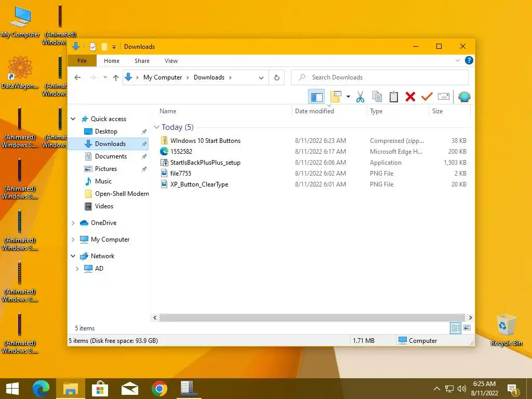The height and width of the screenshot is (399, 532).
Task: Click the blue Help question mark icon
Action: 469,60
